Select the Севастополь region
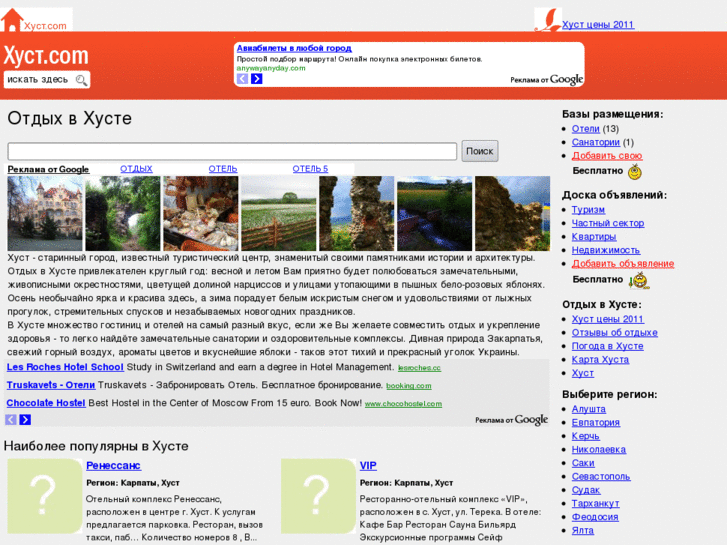This screenshot has width=727, height=545. (x=601, y=476)
